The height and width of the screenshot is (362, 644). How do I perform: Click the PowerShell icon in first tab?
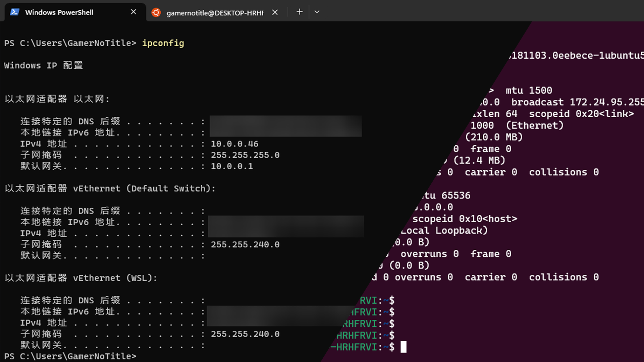pos(14,12)
